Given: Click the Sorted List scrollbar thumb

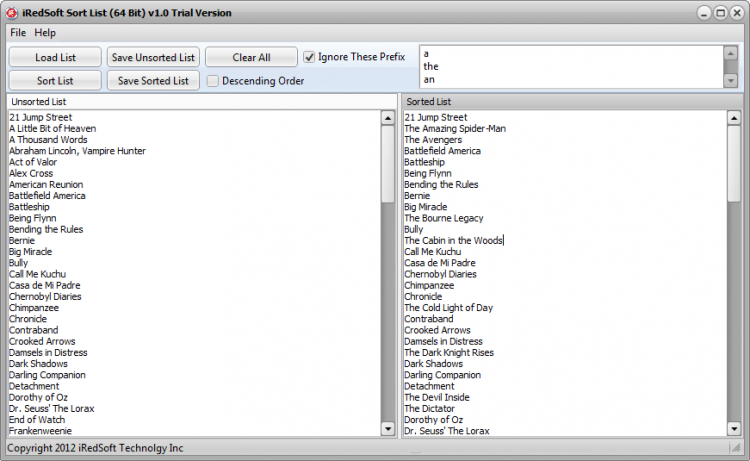Looking at the screenshot, I should (734, 164).
